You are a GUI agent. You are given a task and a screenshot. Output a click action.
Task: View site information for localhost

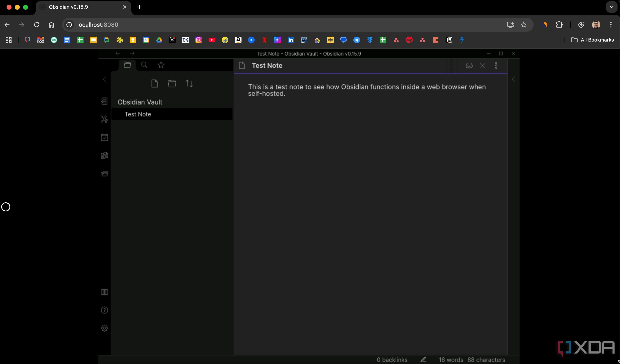coord(69,25)
